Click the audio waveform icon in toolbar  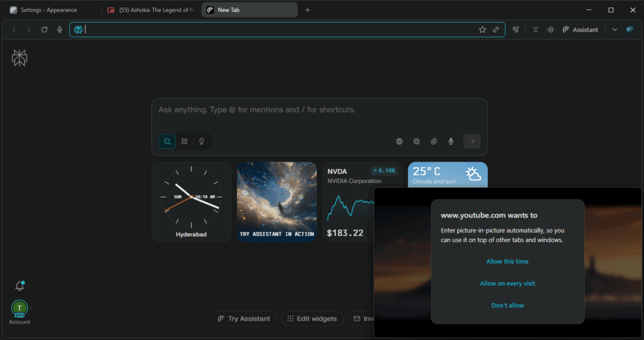pyautogui.click(x=551, y=30)
